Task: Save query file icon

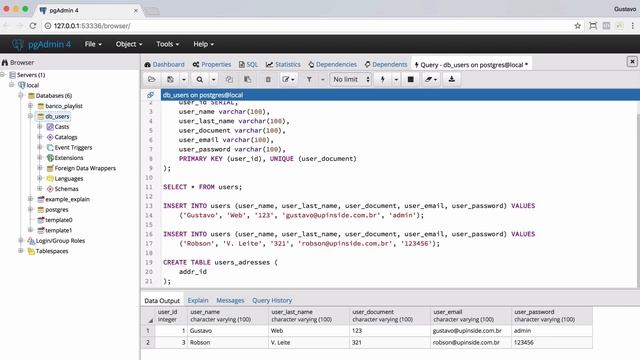Action: coord(170,79)
